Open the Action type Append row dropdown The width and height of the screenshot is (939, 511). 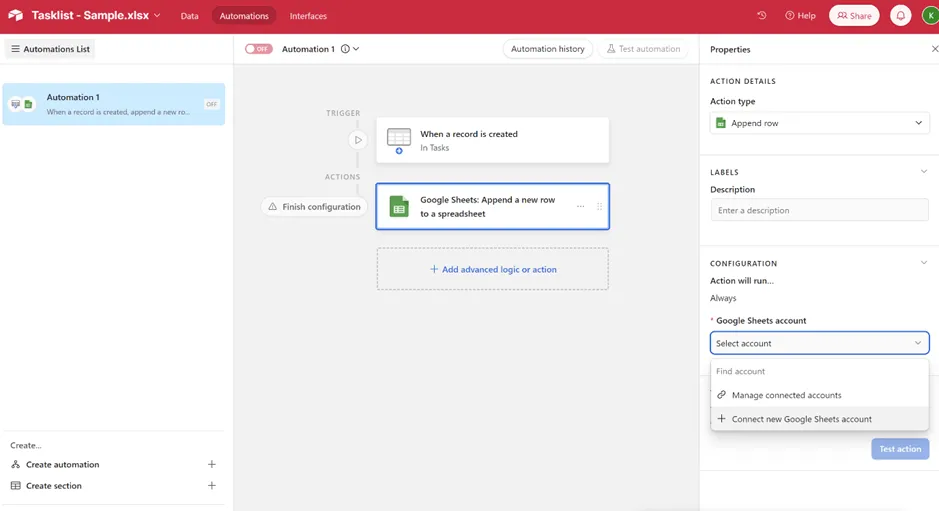(x=819, y=123)
